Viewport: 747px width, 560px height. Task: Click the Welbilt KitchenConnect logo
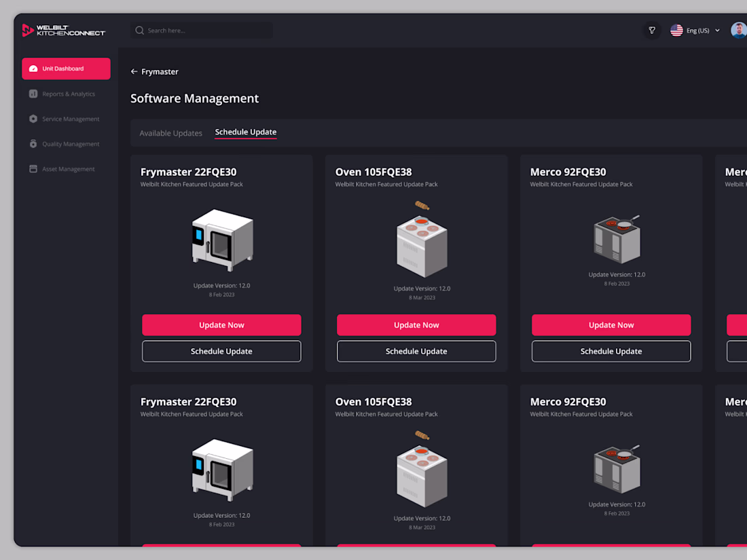63,31
